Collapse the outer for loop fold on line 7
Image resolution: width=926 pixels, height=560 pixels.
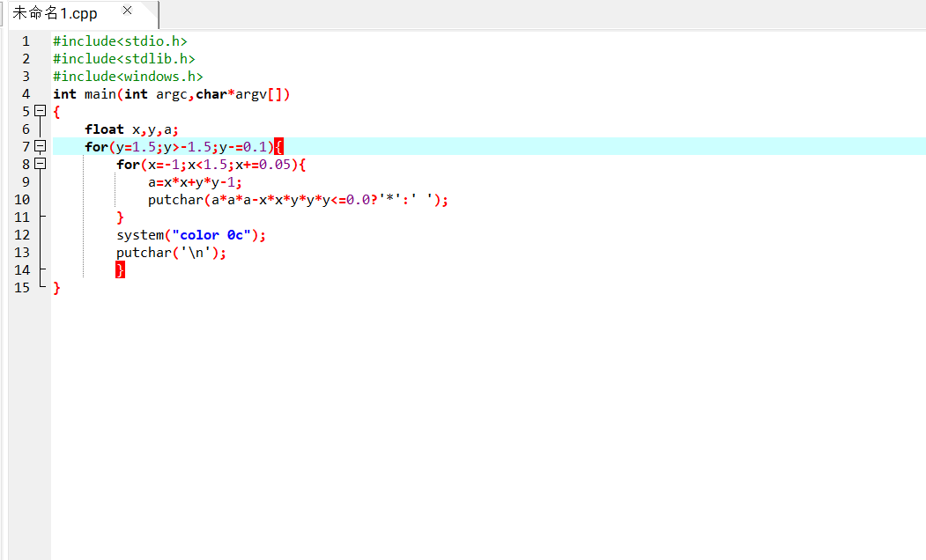pos(40,146)
